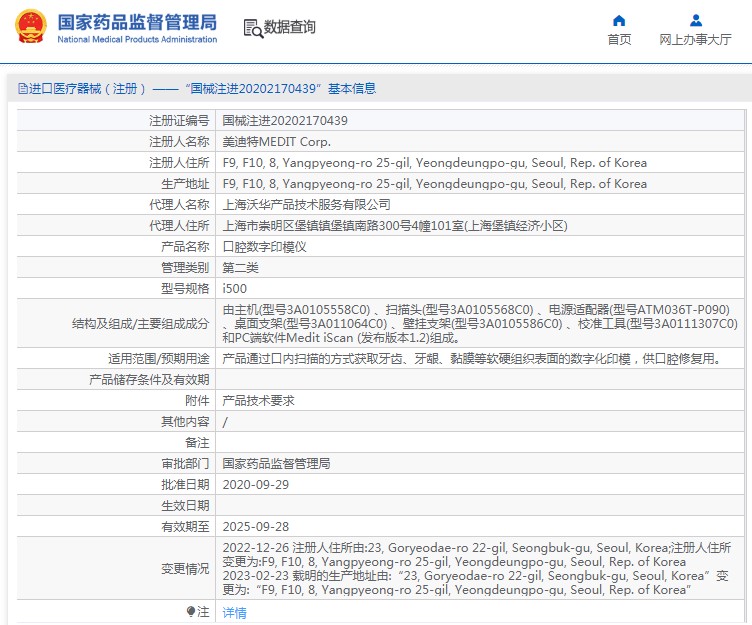Image resolution: width=752 pixels, height=625 pixels.
Task: Click the user icon above 网上办事大厅
Action: (x=696, y=20)
